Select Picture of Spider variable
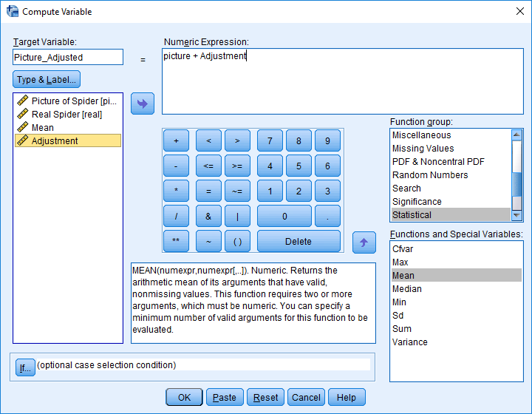 pyautogui.click(x=68, y=101)
